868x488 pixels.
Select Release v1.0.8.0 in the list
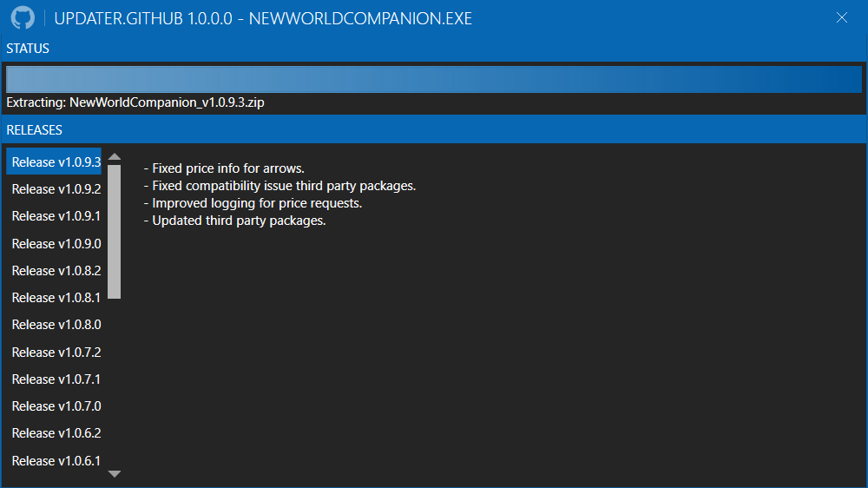[x=54, y=325]
